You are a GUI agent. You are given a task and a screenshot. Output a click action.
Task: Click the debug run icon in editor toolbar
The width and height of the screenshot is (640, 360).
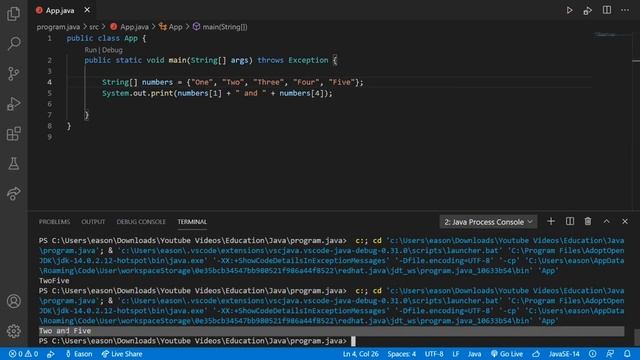[x=588, y=10]
